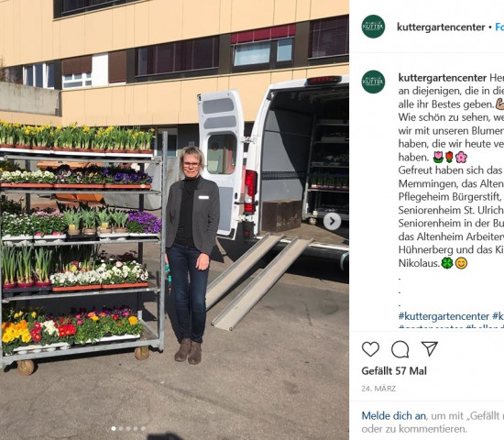Open the kuttergartencenter username in the header
Viewport: 504px width, 440px height.
(x=441, y=27)
